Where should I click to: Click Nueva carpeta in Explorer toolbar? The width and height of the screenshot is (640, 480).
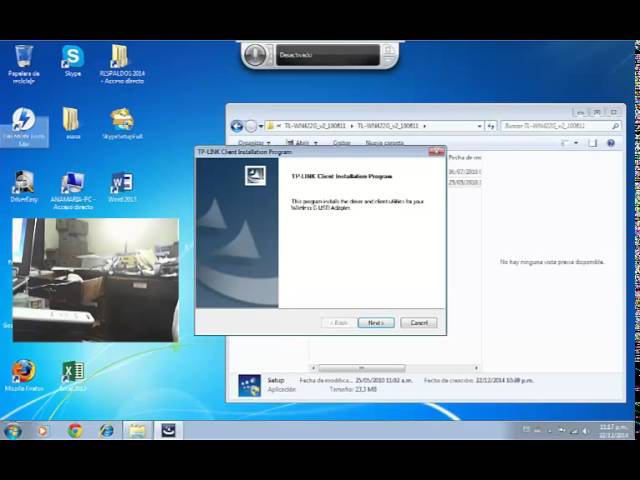click(x=384, y=143)
